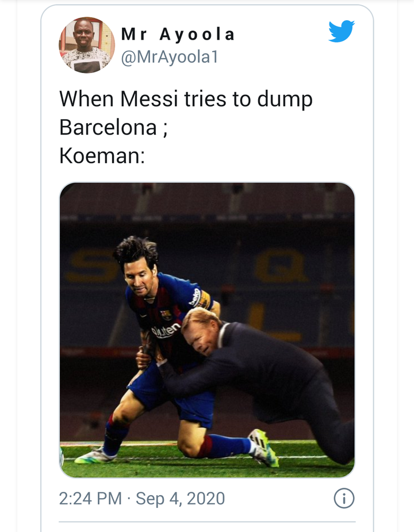Click the rightmost football boot in photo

pyautogui.click(x=263, y=447)
